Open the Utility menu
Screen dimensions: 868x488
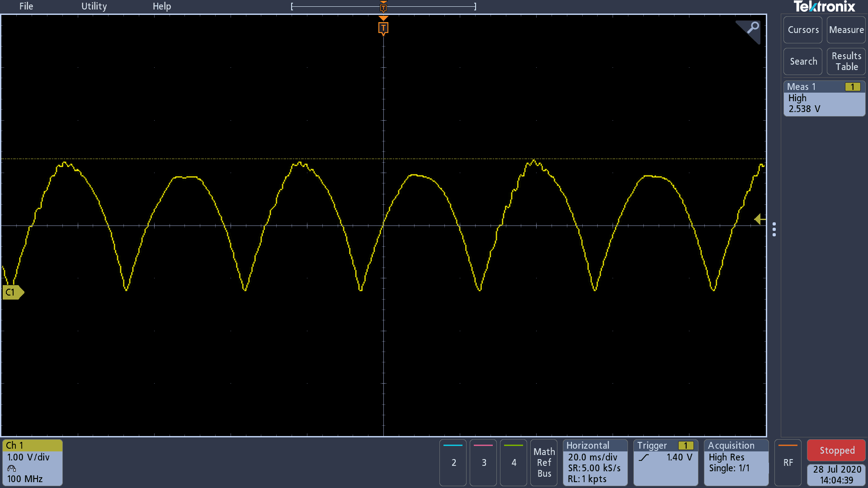point(94,6)
